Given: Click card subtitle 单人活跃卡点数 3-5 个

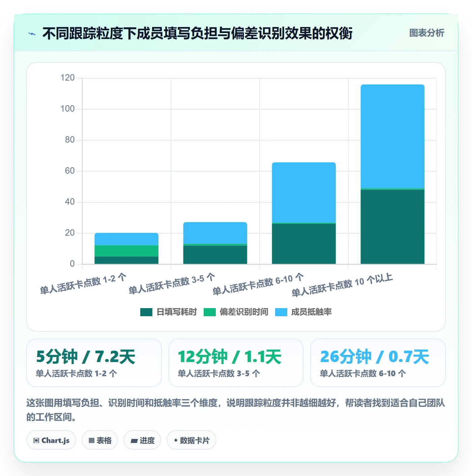Looking at the screenshot, I should 219,374.
